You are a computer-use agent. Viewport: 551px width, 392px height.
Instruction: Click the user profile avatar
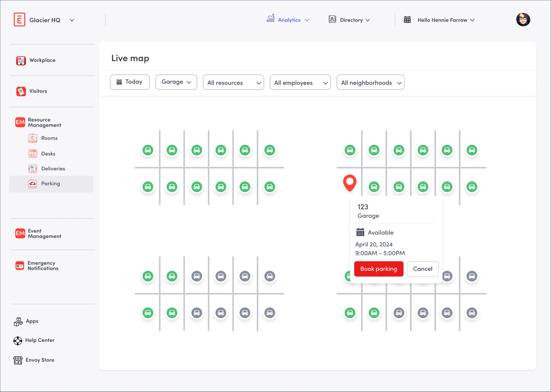point(523,20)
